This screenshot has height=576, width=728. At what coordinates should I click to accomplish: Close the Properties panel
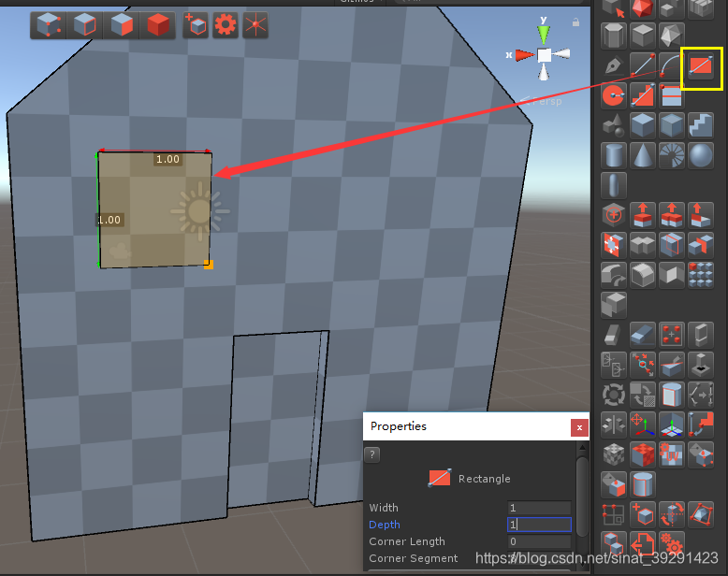pyautogui.click(x=579, y=427)
